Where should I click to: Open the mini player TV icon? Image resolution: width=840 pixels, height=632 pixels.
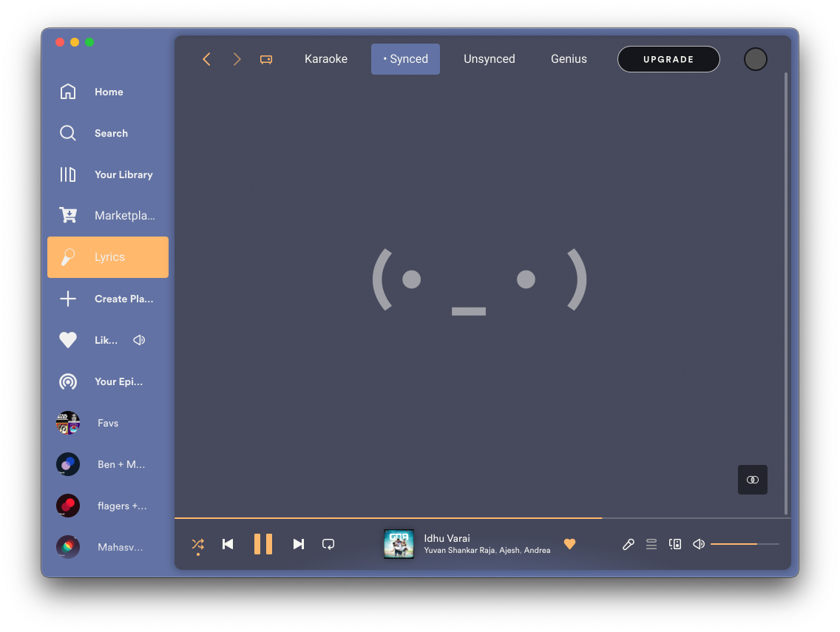[265, 58]
